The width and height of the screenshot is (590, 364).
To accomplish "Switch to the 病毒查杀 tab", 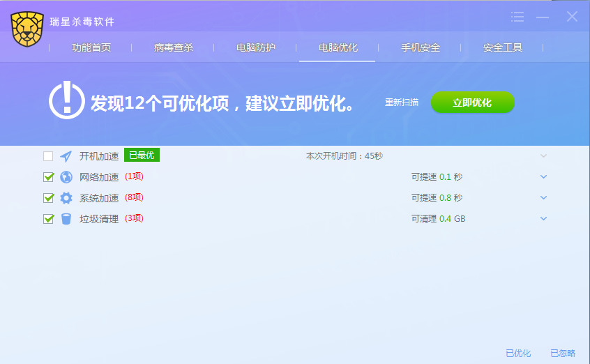I will coord(174,48).
